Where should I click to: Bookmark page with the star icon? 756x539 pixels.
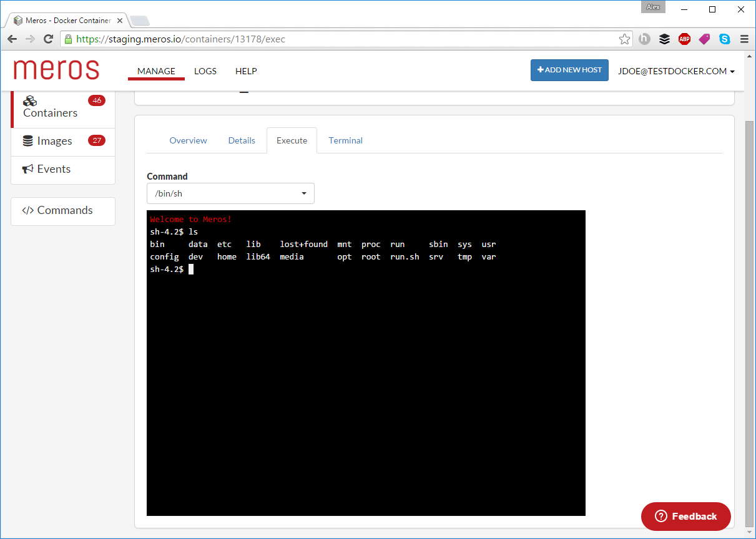(624, 39)
